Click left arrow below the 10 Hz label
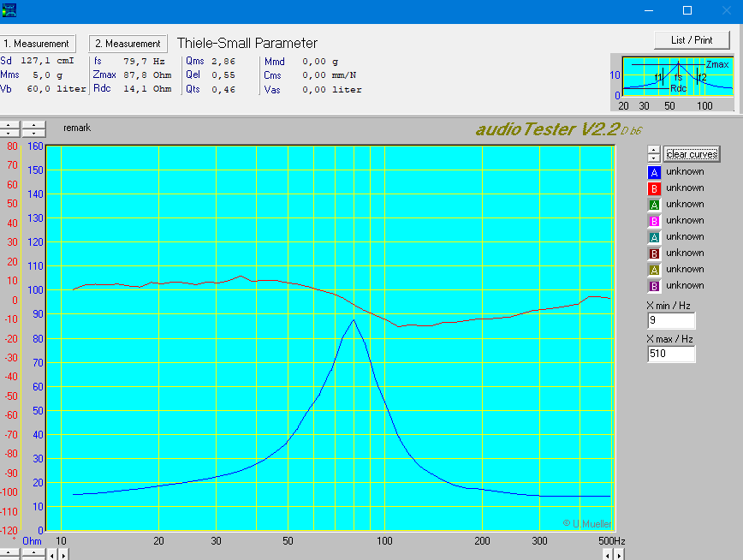The image size is (743, 560). pyautogui.click(x=52, y=554)
